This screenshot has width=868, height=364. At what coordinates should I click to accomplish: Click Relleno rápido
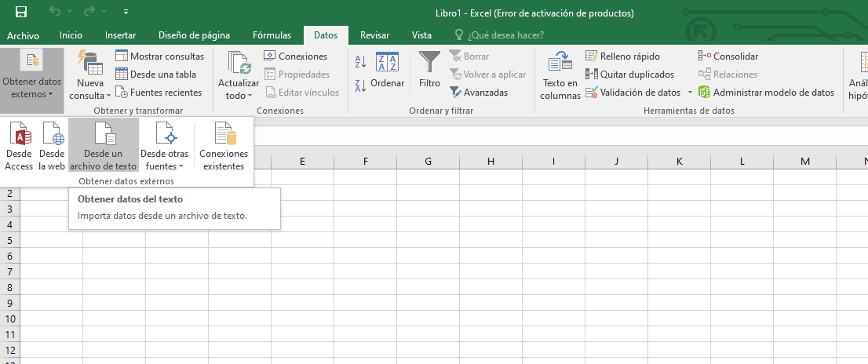click(623, 56)
